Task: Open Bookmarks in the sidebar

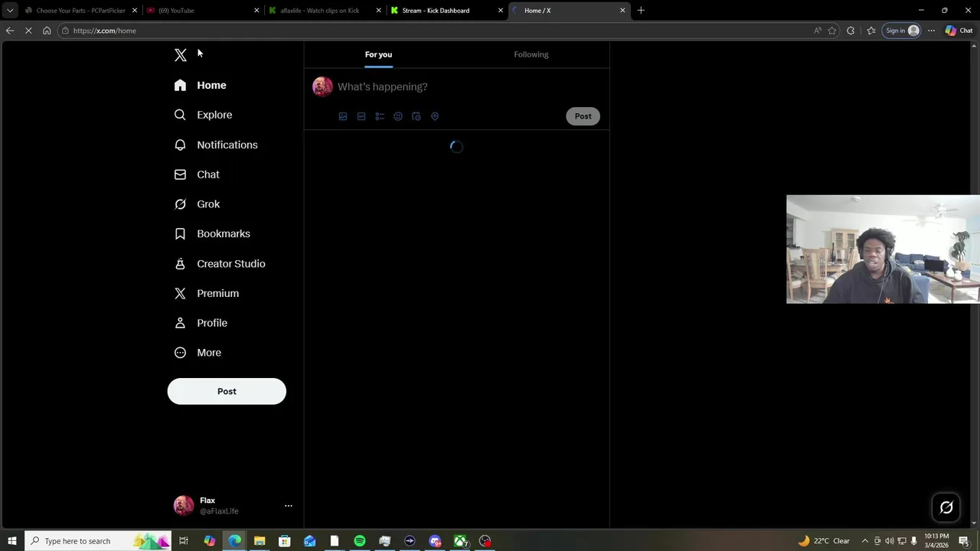Action: (213, 233)
